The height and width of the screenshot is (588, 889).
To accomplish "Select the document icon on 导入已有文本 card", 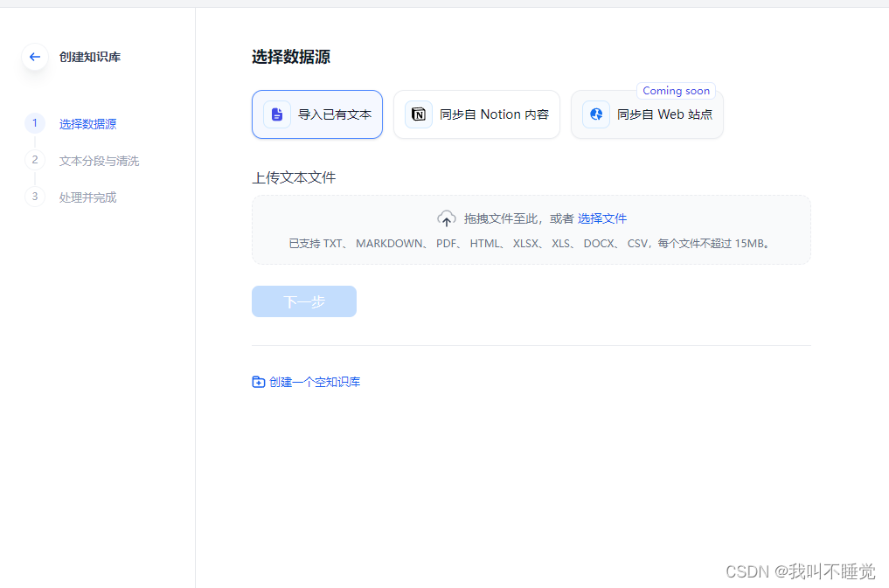I will click(276, 114).
